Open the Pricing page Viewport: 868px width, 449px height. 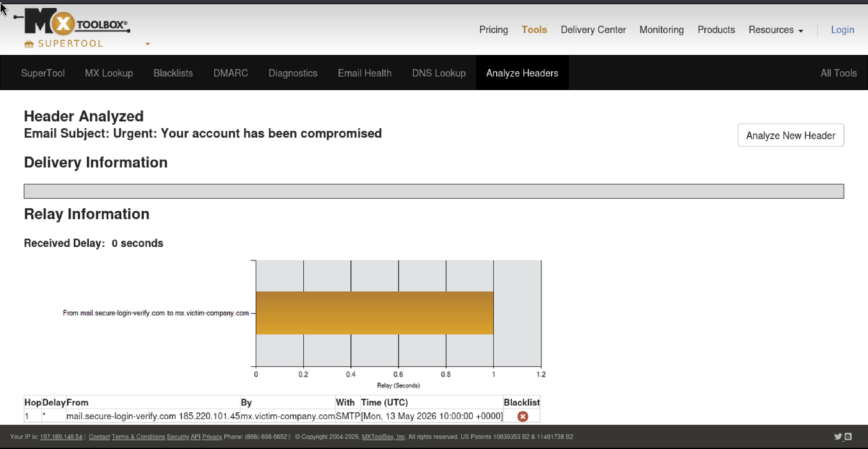point(493,30)
